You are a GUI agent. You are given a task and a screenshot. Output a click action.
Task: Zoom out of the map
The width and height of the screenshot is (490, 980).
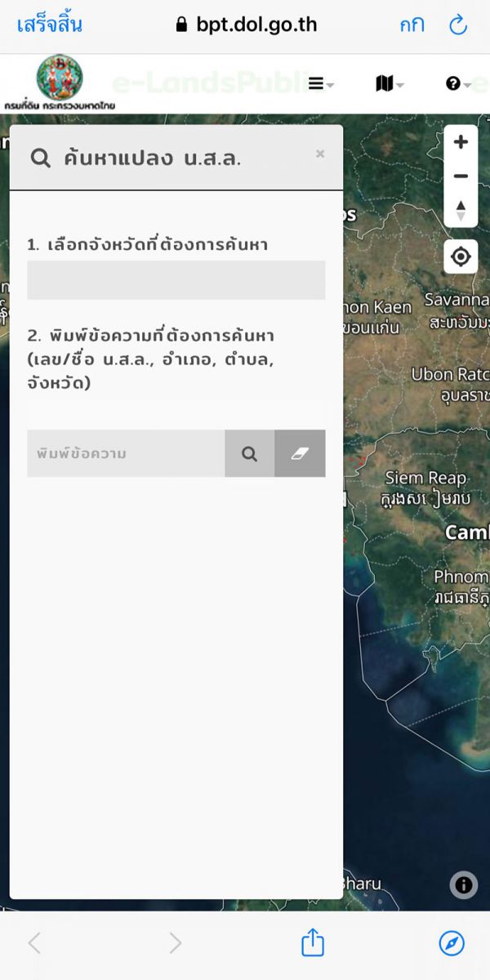click(x=461, y=176)
